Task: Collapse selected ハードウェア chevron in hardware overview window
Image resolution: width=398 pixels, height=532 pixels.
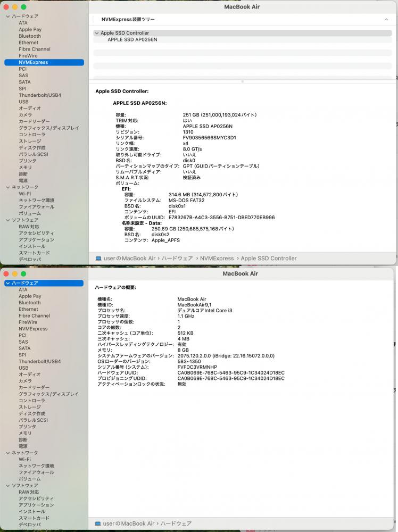Action: (8, 283)
